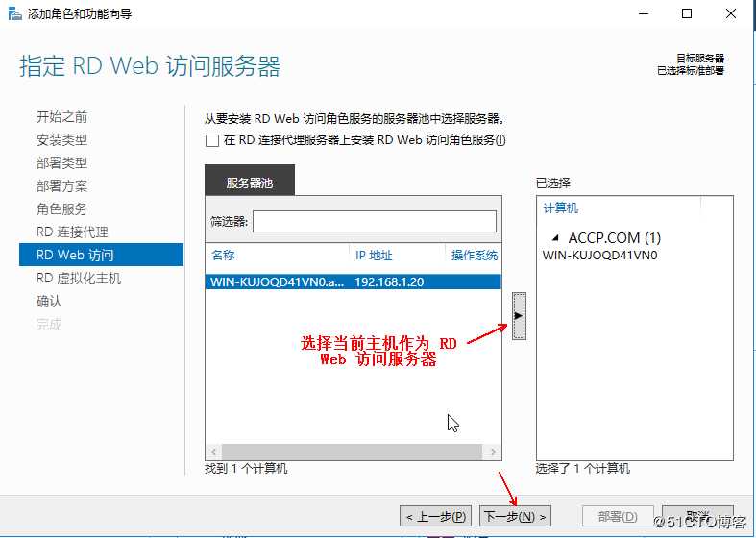
Task: Select the 角色服务 wizard step
Action: pyautogui.click(x=61, y=209)
